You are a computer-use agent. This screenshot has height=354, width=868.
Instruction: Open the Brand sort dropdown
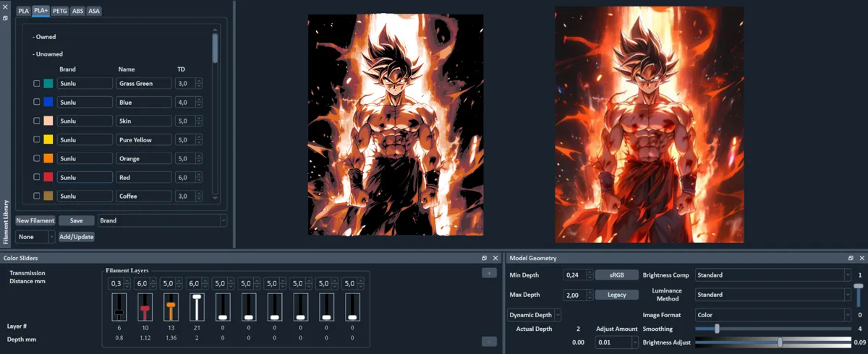[163, 220]
